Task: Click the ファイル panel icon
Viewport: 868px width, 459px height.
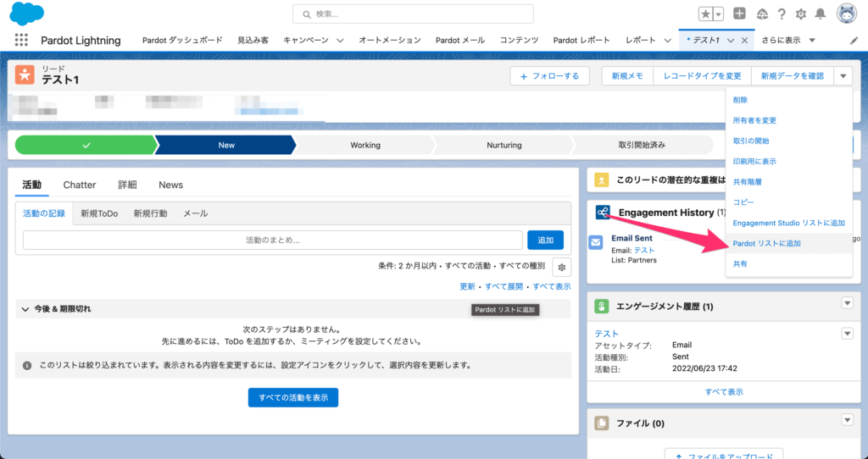Action: (x=602, y=423)
